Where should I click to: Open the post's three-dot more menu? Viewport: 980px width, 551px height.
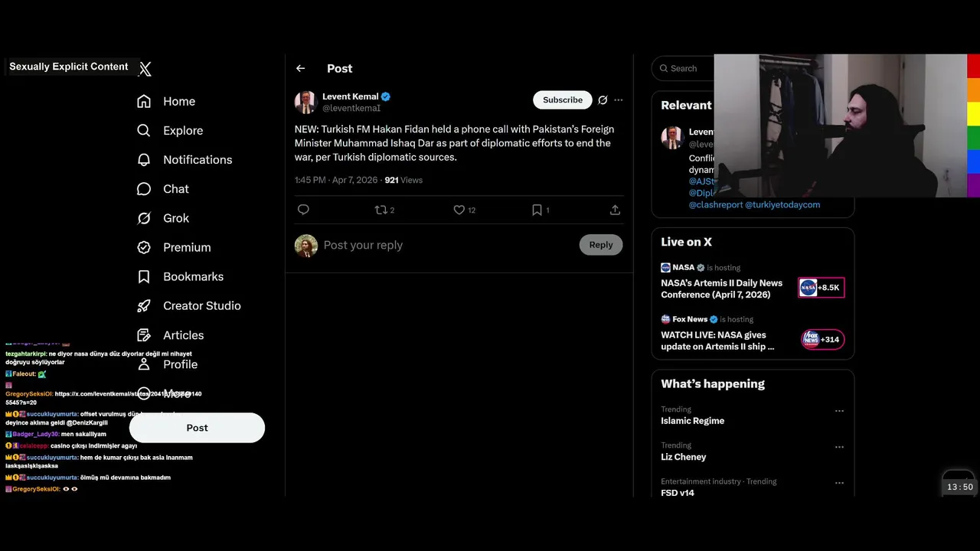[619, 100]
